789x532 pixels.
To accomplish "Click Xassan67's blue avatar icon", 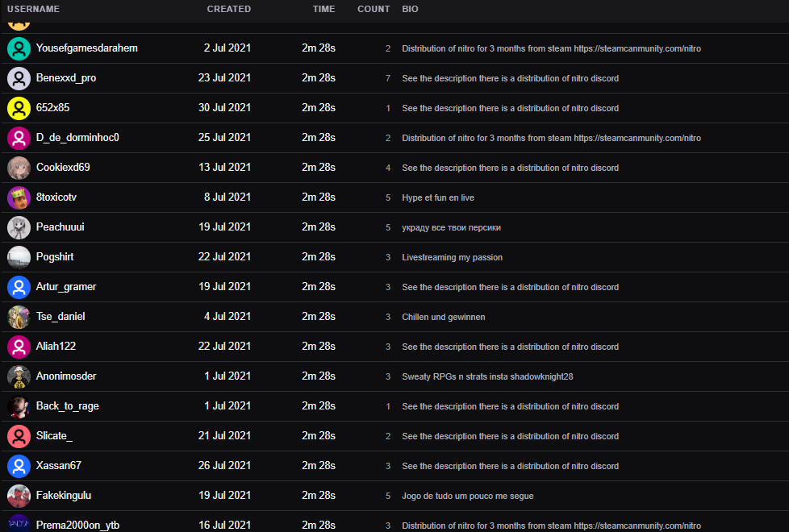I will 19,466.
